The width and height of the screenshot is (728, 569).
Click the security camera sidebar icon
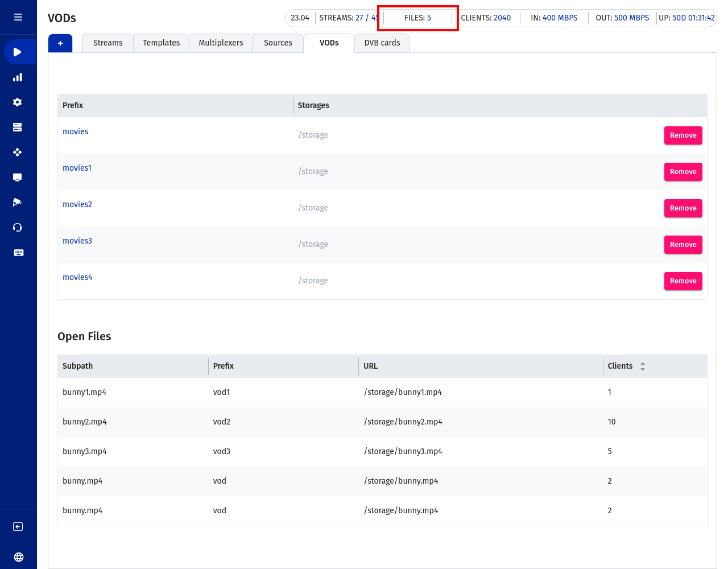tap(18, 203)
